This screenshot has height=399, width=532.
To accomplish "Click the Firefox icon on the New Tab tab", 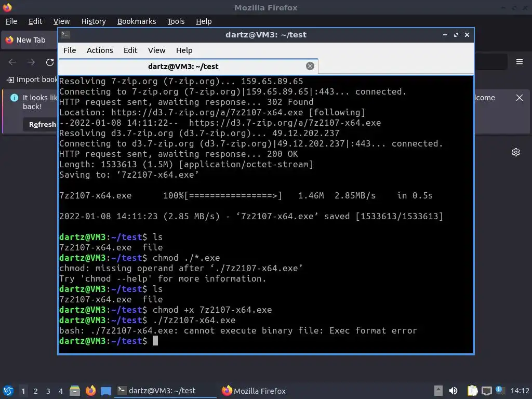I will (9, 40).
